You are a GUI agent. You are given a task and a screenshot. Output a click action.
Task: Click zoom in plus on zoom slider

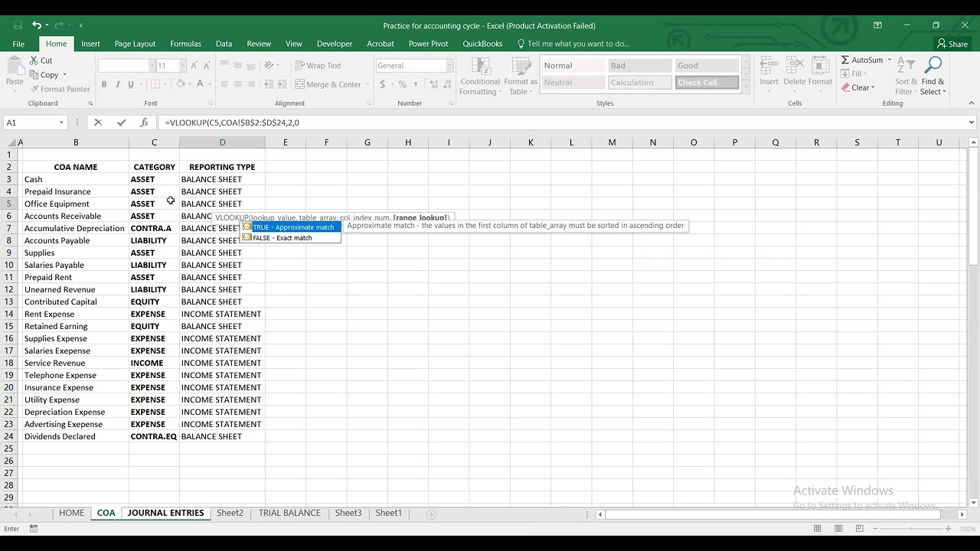[949, 529]
